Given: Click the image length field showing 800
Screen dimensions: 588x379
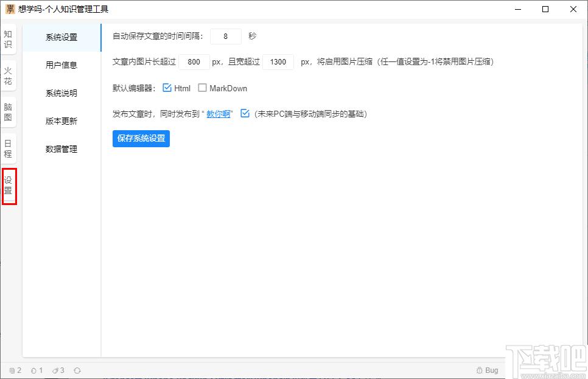Looking at the screenshot, I should 194,62.
